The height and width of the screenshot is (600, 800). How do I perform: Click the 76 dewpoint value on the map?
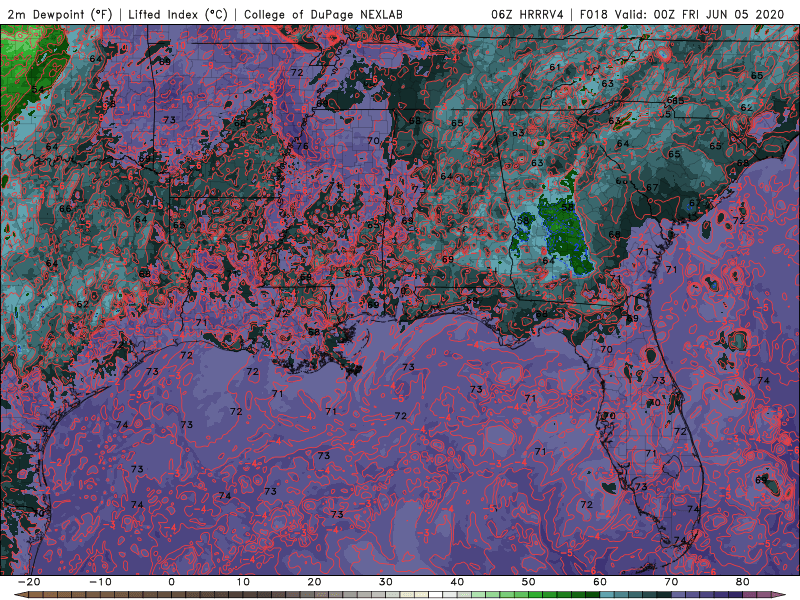point(303,146)
